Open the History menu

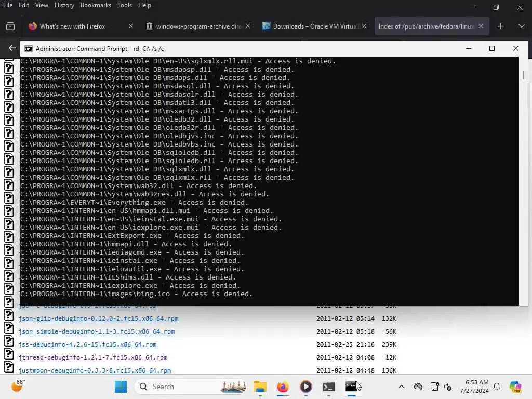tap(64, 5)
